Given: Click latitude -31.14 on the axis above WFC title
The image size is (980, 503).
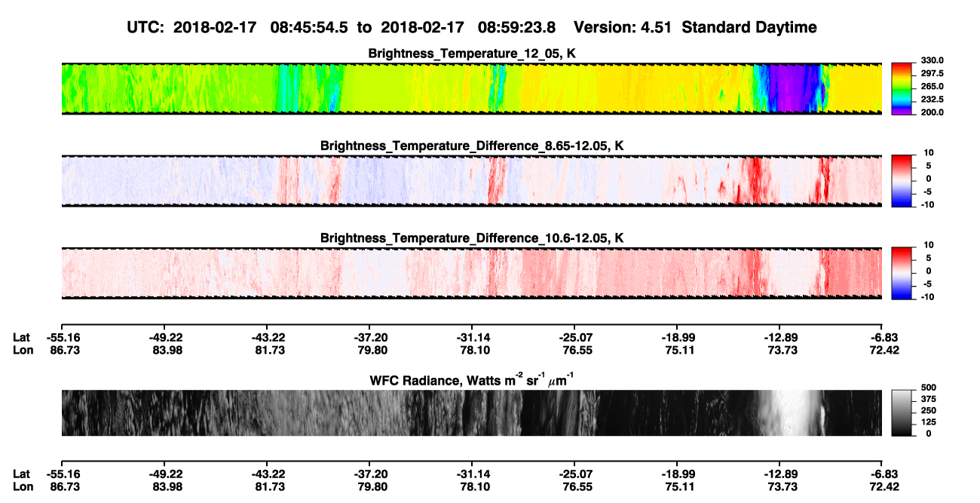Looking at the screenshot, I should [x=472, y=338].
